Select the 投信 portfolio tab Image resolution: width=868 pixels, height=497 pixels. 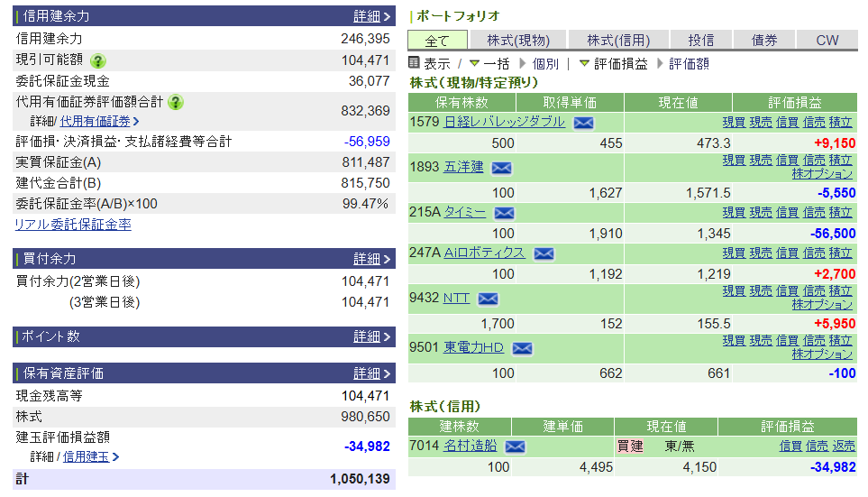pyautogui.click(x=700, y=41)
